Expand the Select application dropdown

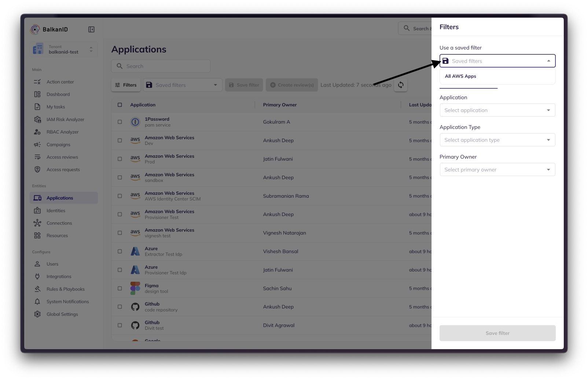497,110
